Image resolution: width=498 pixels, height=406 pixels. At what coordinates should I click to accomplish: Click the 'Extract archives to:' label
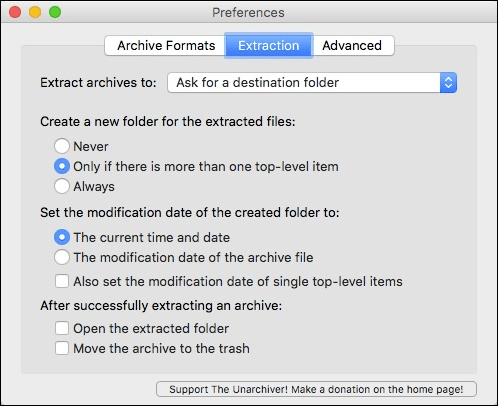[x=98, y=83]
